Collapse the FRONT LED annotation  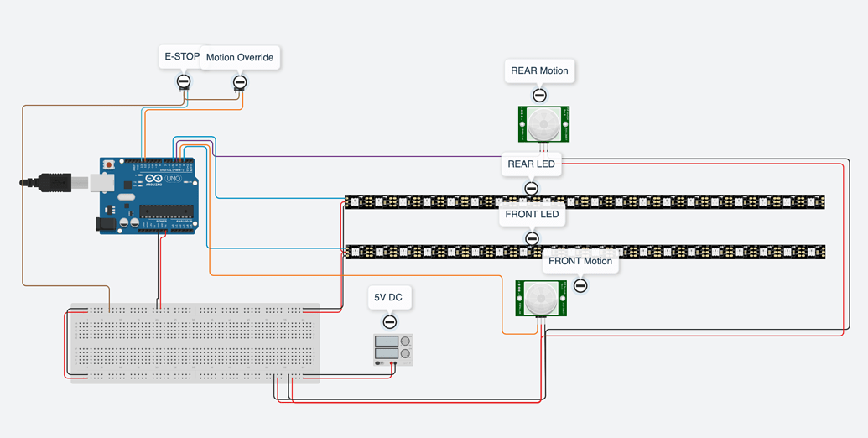tap(532, 238)
